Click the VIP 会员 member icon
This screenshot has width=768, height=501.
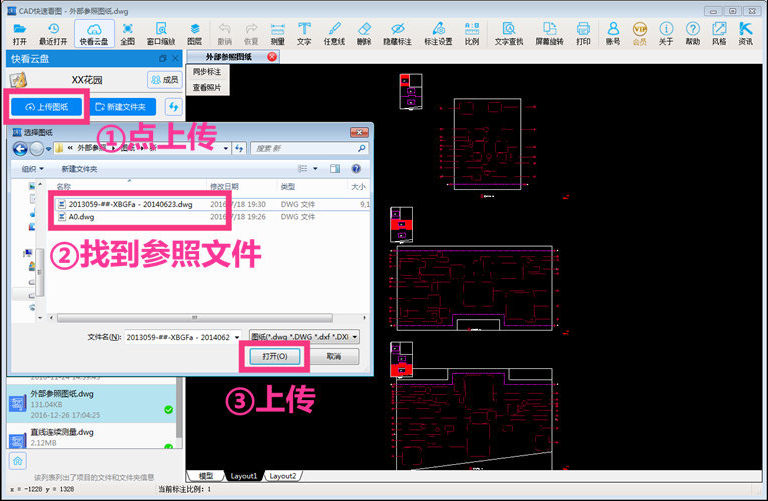(x=640, y=34)
